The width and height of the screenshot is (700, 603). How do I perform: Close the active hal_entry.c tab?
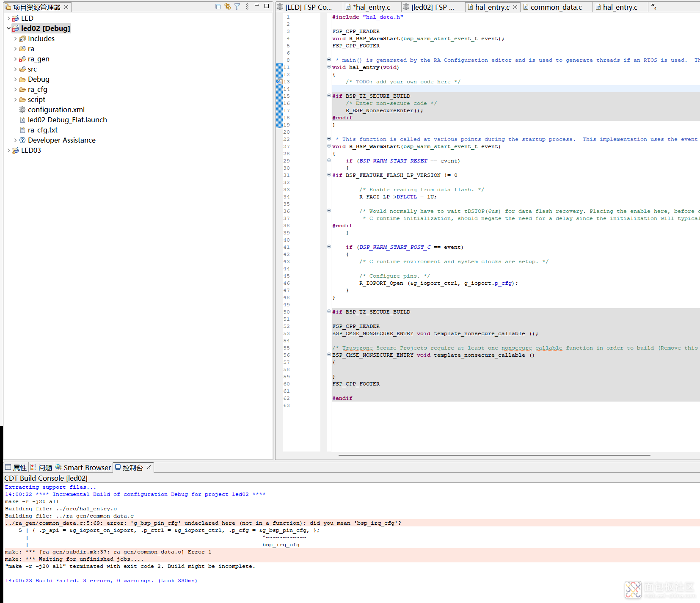515,7
